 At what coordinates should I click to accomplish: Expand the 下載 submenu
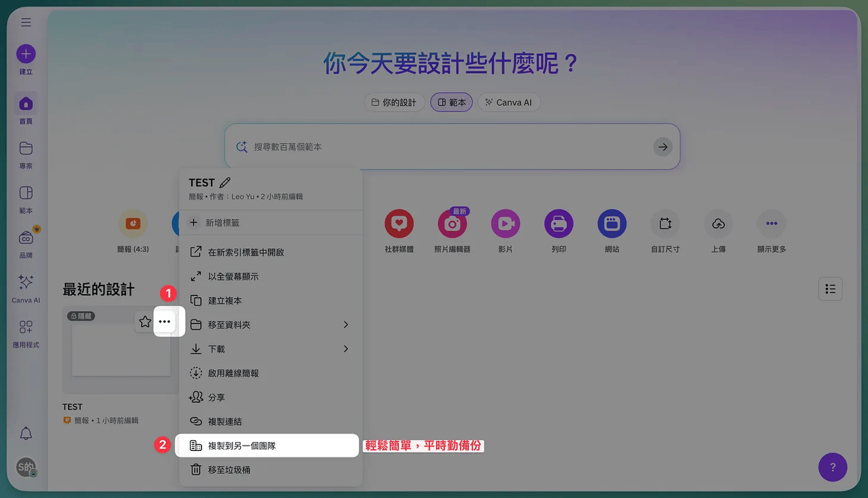(x=271, y=349)
